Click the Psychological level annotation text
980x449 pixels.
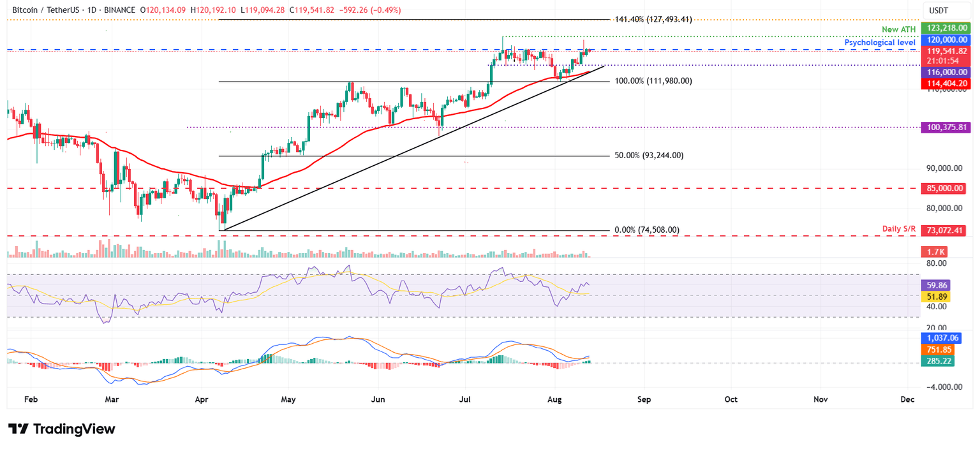(881, 42)
